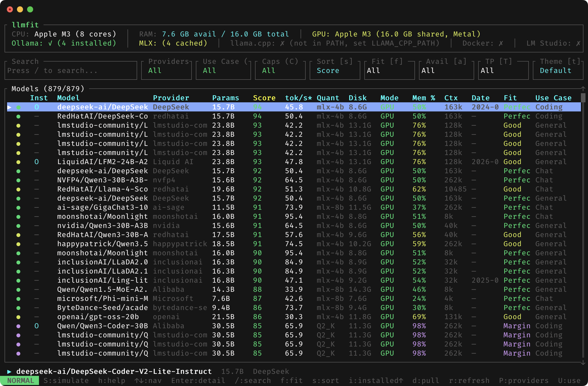The image size is (588, 386).
Task: Click the MLX: (4 cached) status
Action: (173, 43)
